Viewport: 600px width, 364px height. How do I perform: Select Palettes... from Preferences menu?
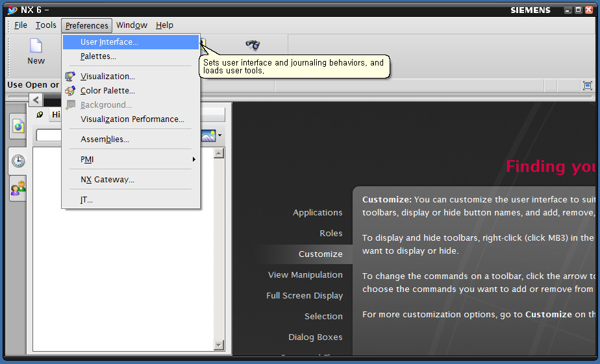[131, 56]
